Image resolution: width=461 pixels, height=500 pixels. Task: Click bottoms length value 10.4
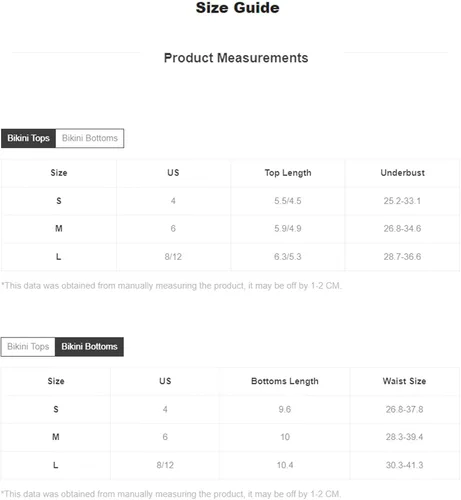(285, 465)
